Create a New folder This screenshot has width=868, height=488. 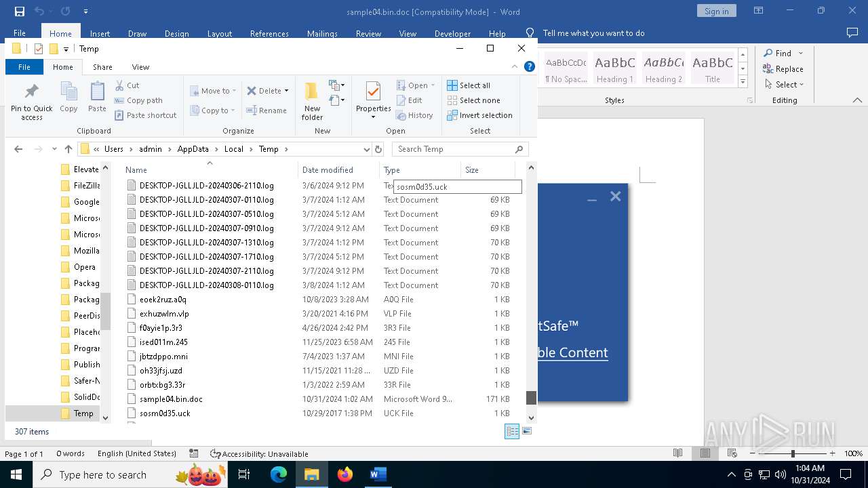pos(312,100)
